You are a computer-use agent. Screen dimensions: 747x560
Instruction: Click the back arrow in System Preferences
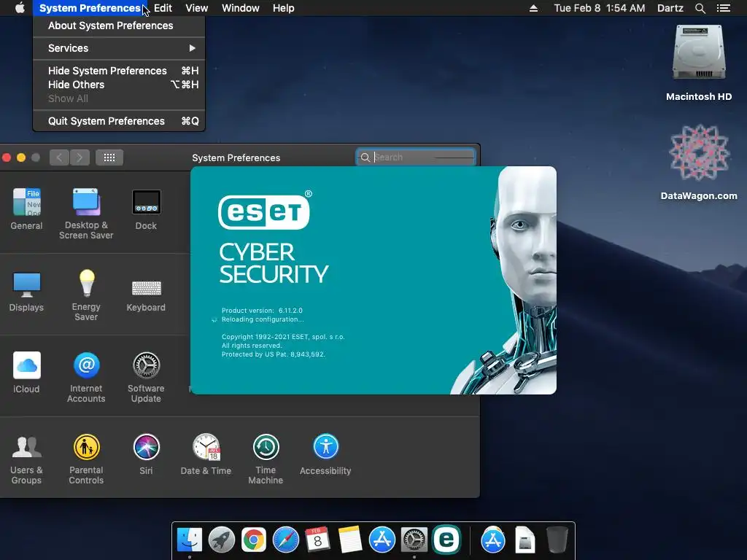[59, 157]
